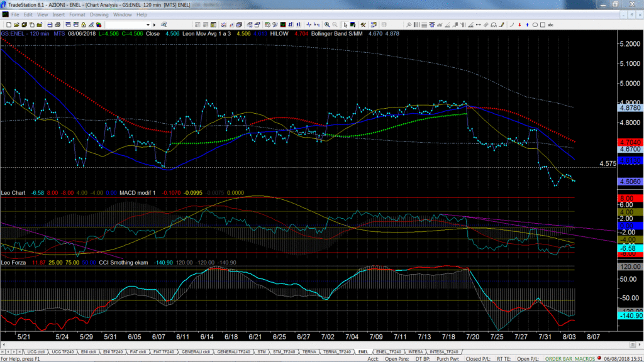This screenshot has height=362, width=644.
Task: Switch to the INTESA_TF240 tab
Action: pyautogui.click(x=443, y=352)
